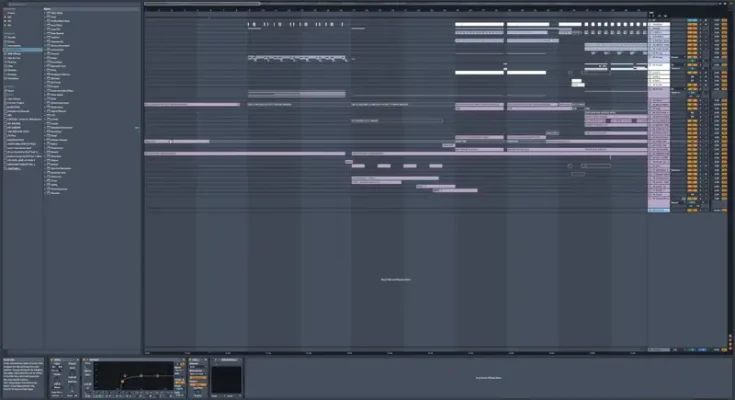
Task: Expand the first folder in browser content list
Action: (44, 14)
